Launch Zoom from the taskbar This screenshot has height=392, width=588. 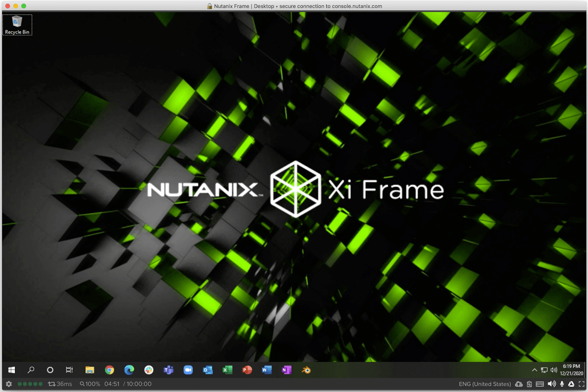click(x=188, y=370)
